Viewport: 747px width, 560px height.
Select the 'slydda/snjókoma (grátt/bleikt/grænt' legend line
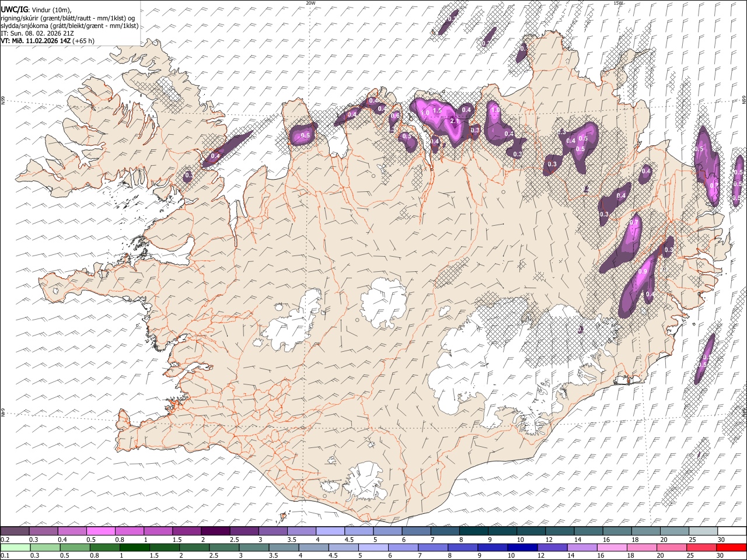69,26
